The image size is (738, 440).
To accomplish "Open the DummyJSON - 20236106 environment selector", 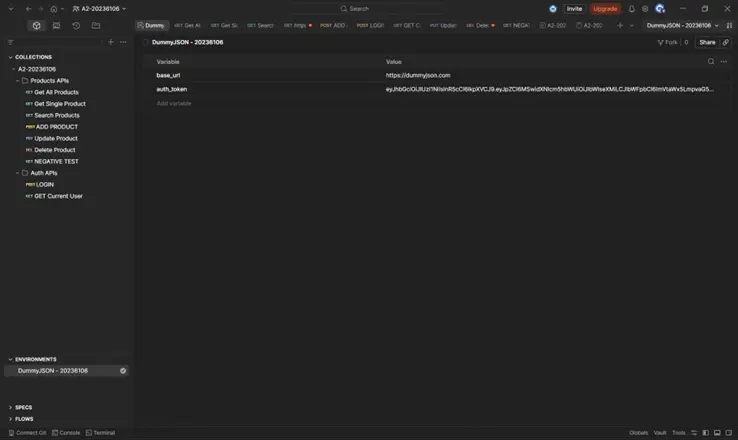I will tap(682, 25).
